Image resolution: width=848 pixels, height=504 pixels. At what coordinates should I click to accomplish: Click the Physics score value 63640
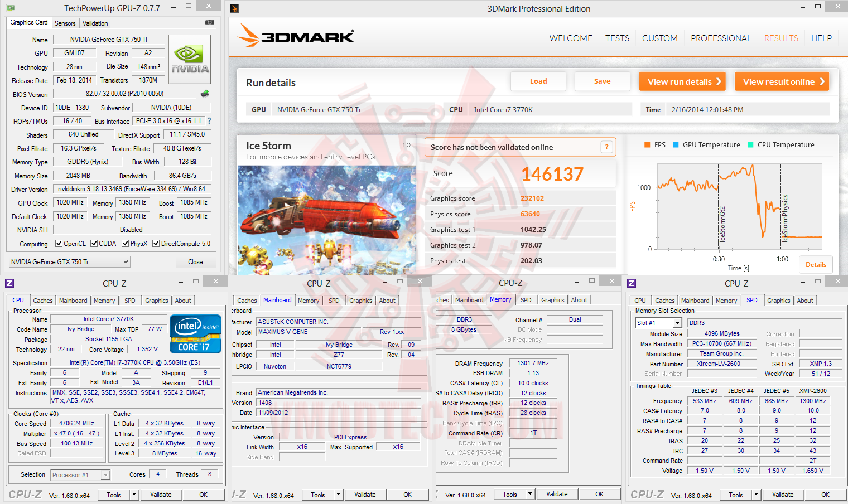click(530, 214)
